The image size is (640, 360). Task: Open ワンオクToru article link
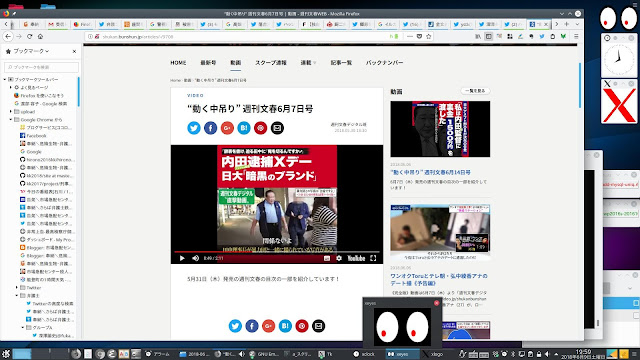pos(439,280)
